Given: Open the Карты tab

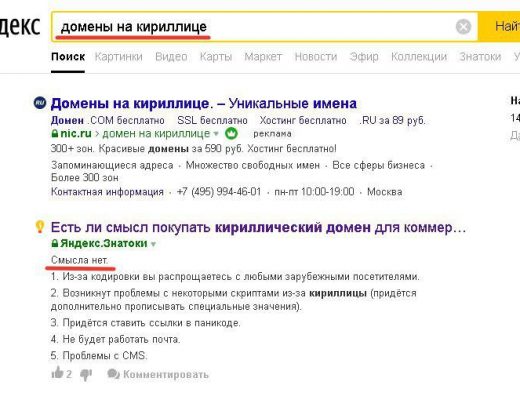Looking at the screenshot, I should (x=216, y=57).
